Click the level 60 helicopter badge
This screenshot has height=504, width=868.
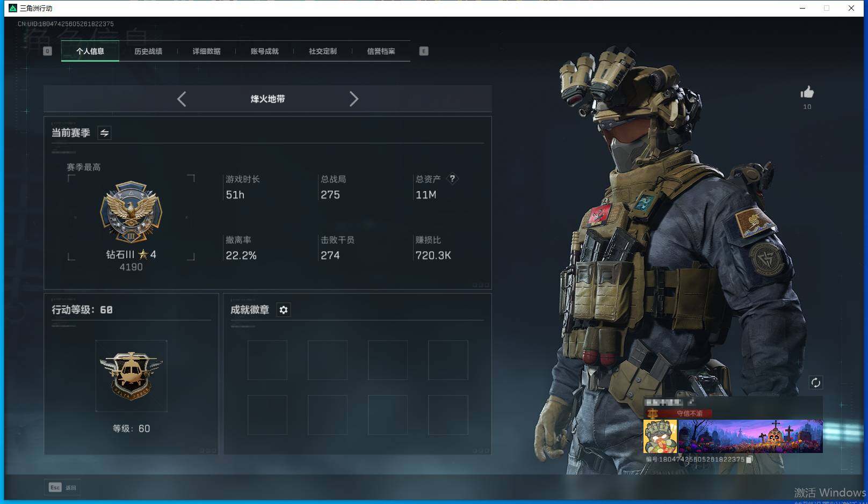[131, 376]
